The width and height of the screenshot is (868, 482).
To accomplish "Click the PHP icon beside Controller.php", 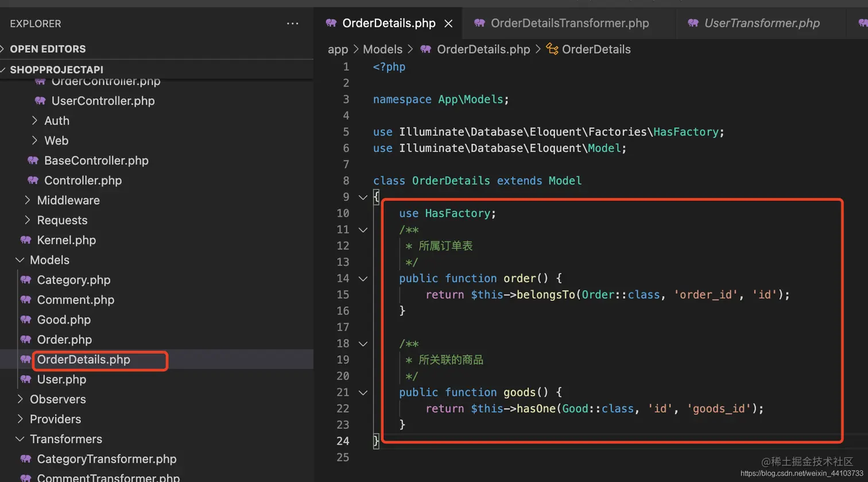I will (x=33, y=180).
